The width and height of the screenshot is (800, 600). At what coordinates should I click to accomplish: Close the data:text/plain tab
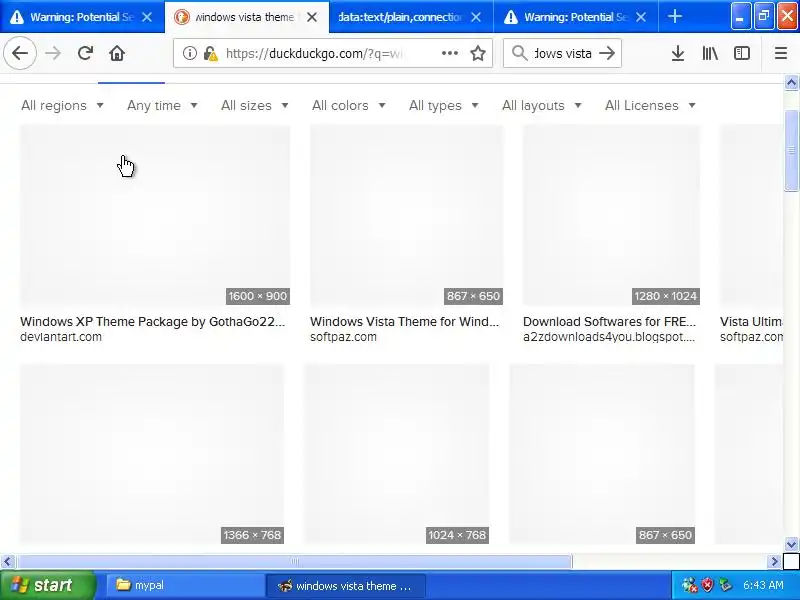click(x=476, y=17)
